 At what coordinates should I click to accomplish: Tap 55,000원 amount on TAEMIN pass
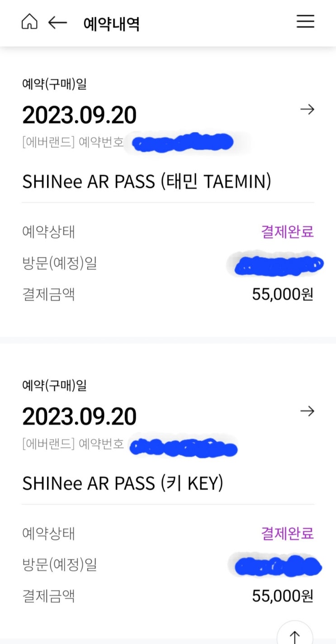tap(283, 294)
